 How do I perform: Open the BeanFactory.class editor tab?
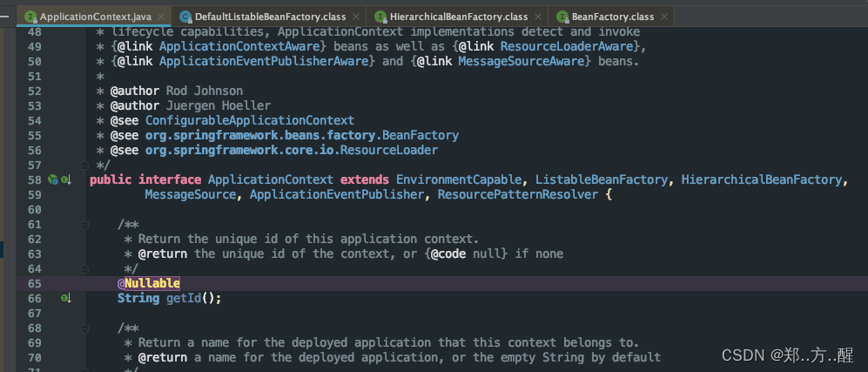(x=613, y=17)
